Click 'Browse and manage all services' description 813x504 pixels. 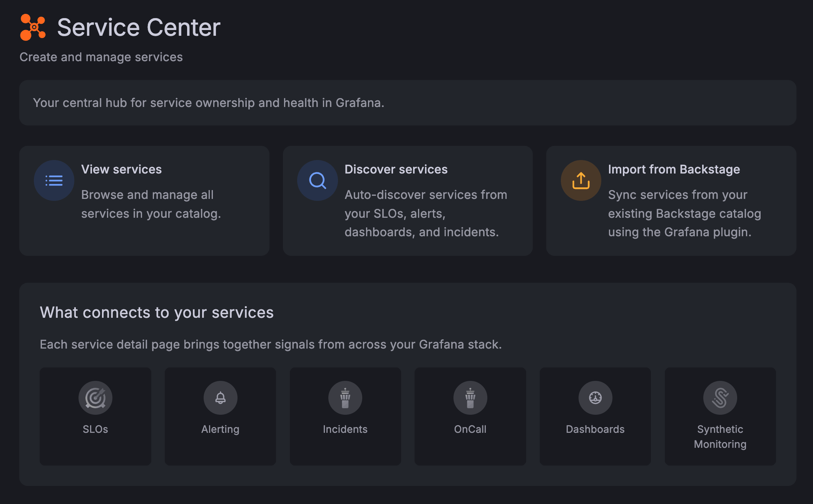click(151, 204)
